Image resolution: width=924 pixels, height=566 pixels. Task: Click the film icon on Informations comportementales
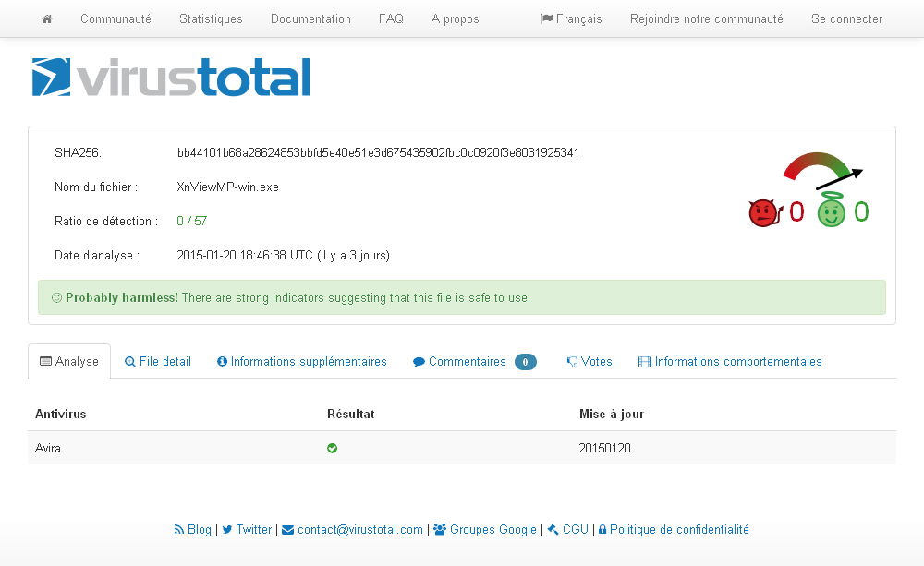pos(645,362)
